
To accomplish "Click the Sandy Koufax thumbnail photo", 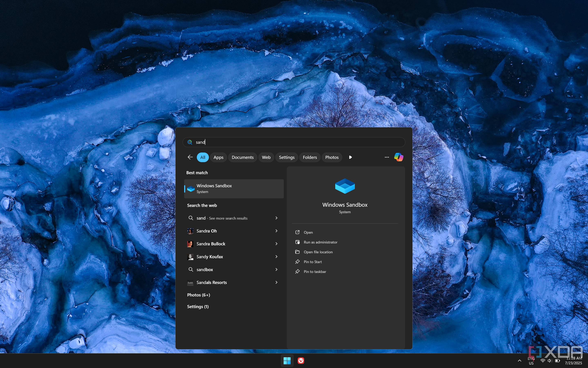I will coord(190,257).
